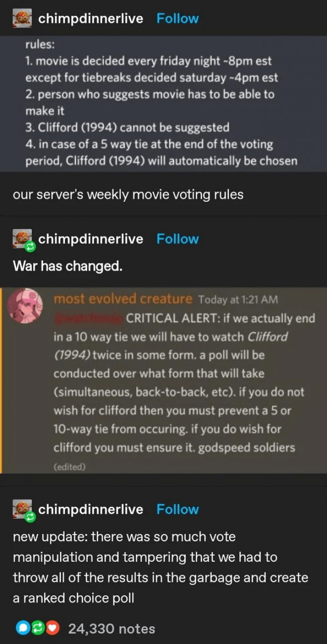Screen dimensions: 327x644
Task: Follow chimpdinnerlive on the "War has changed" reblog
Action: [x=178, y=239]
